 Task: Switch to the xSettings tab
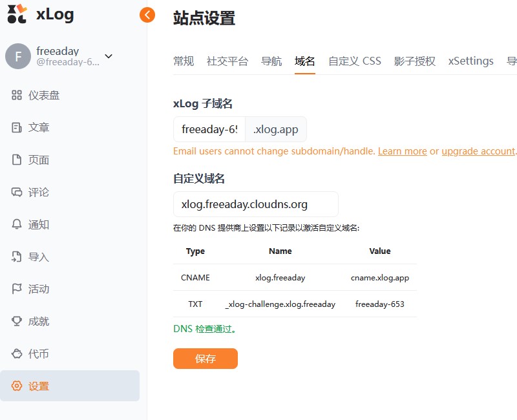point(470,61)
